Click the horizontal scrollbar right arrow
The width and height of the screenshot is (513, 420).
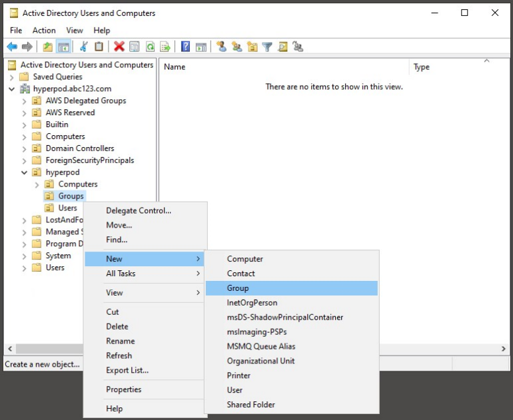(x=504, y=349)
